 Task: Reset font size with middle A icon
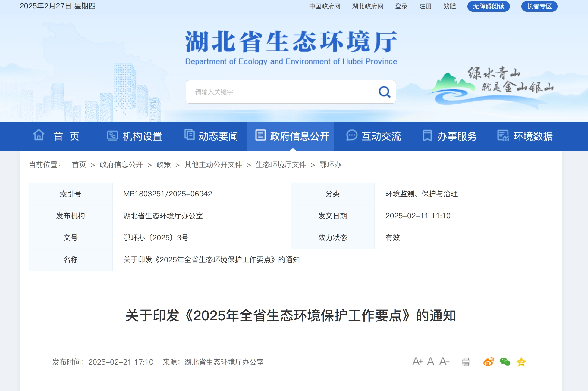(431, 362)
